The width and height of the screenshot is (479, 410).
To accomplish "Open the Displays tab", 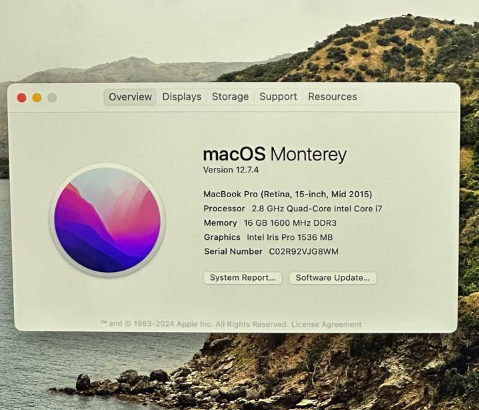I will click(182, 97).
